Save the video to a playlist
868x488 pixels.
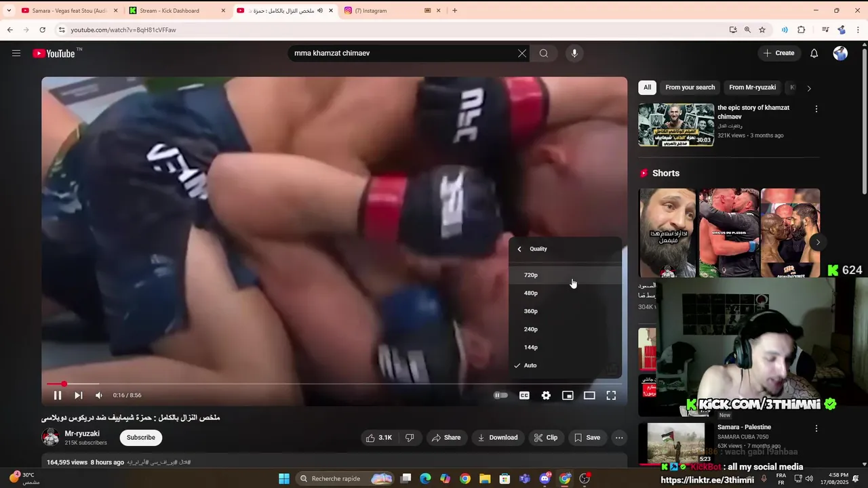587,438
